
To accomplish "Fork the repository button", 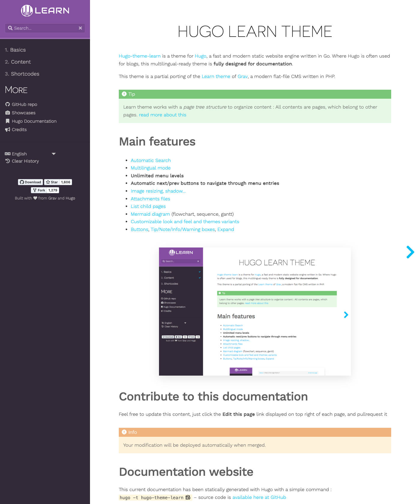I will tap(39, 190).
